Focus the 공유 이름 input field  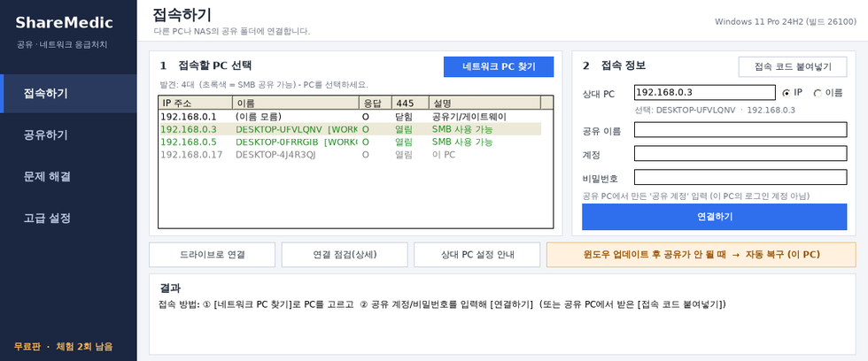coord(740,130)
